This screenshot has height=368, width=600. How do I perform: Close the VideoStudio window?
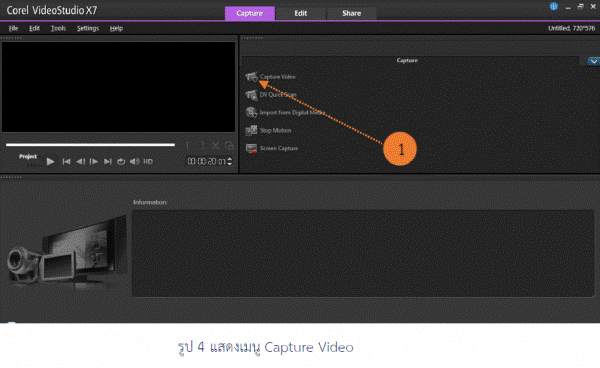point(593,7)
